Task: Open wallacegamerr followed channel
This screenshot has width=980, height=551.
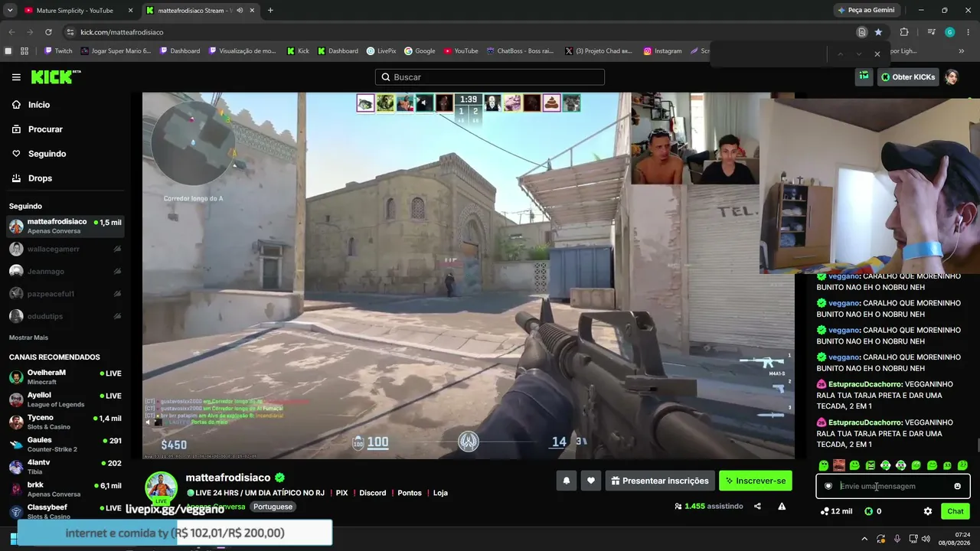Action: pyautogui.click(x=65, y=249)
